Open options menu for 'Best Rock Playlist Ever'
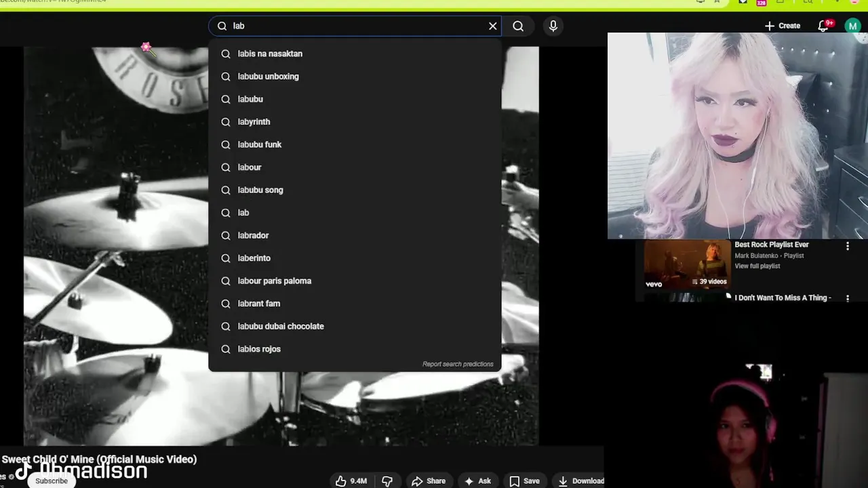Image resolution: width=868 pixels, height=488 pixels. pos(848,247)
